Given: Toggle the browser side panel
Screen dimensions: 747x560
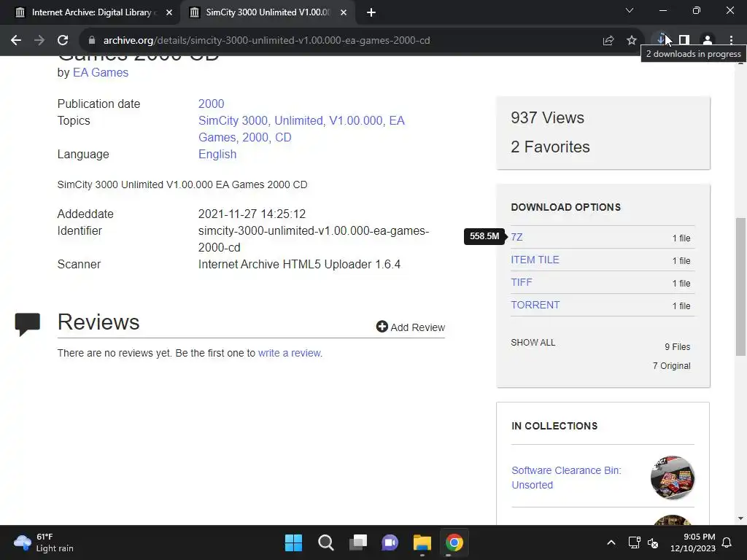Looking at the screenshot, I should coord(684,41).
